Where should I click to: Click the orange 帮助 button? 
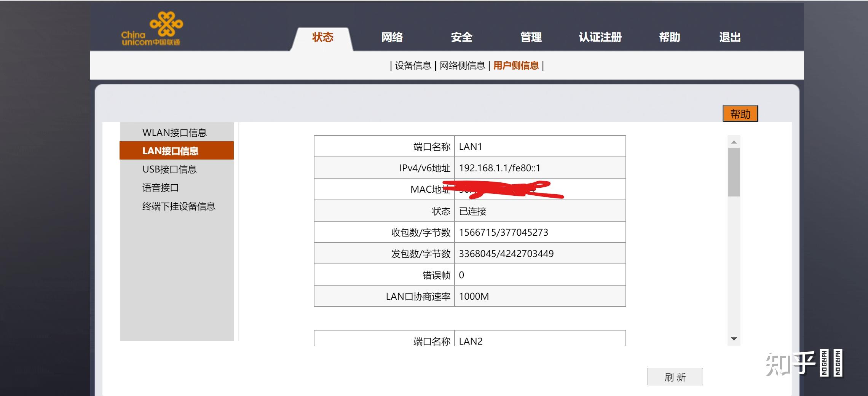pyautogui.click(x=740, y=113)
